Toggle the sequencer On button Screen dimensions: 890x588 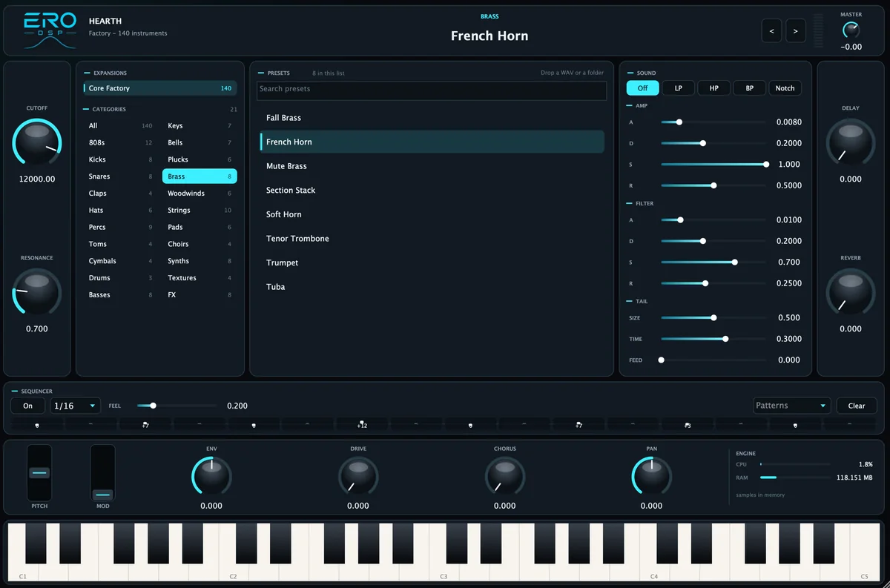(28, 406)
